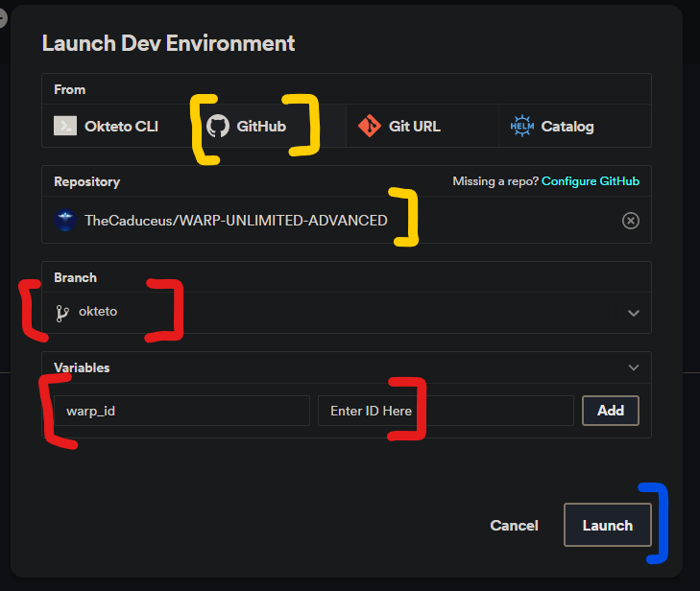700x591 pixels.
Task: Select the okteto branch field
Action: coord(347,313)
